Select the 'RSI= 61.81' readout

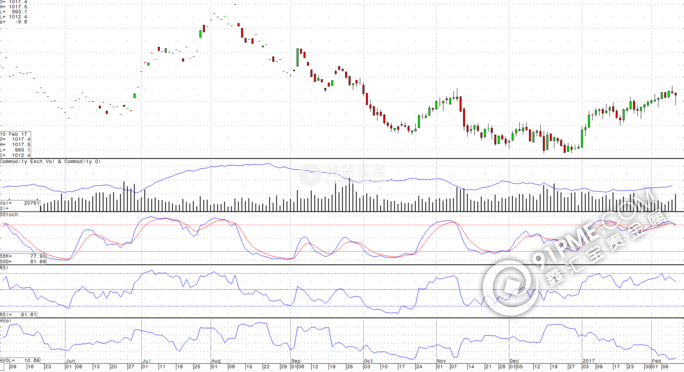18,314
